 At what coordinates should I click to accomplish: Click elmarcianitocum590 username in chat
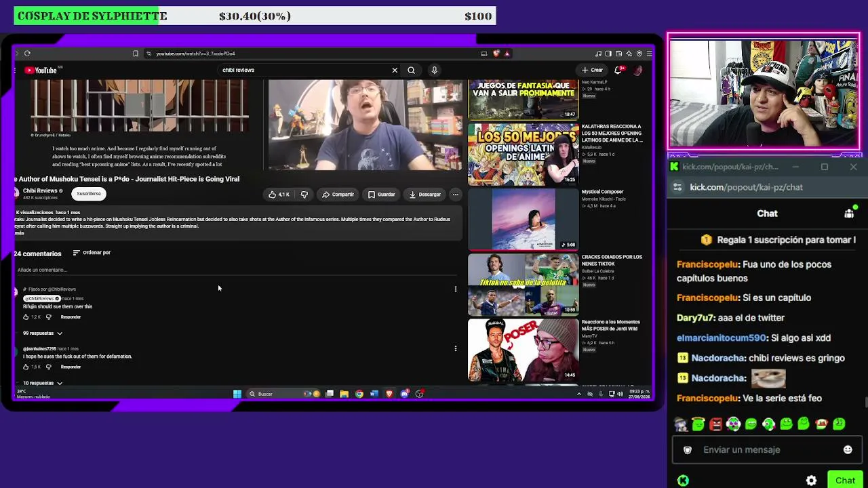tap(722, 338)
